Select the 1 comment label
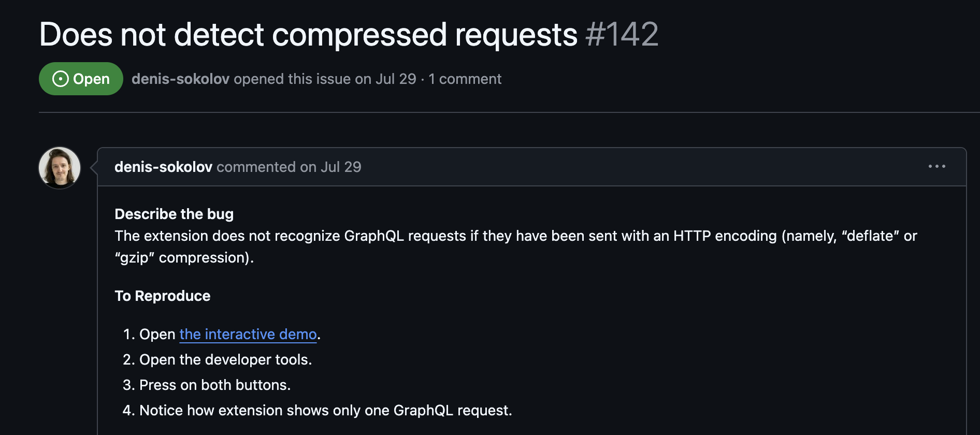Viewport: 980px width, 435px height. tap(465, 79)
